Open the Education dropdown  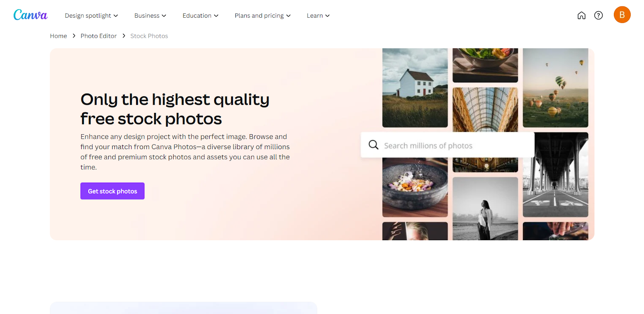pos(200,16)
